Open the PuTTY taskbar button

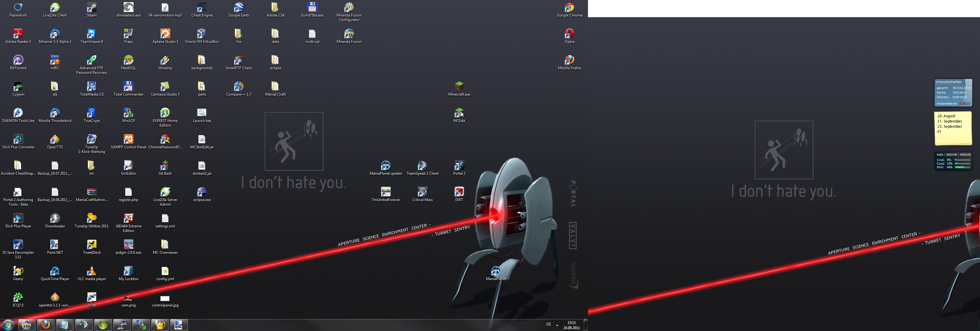122,325
